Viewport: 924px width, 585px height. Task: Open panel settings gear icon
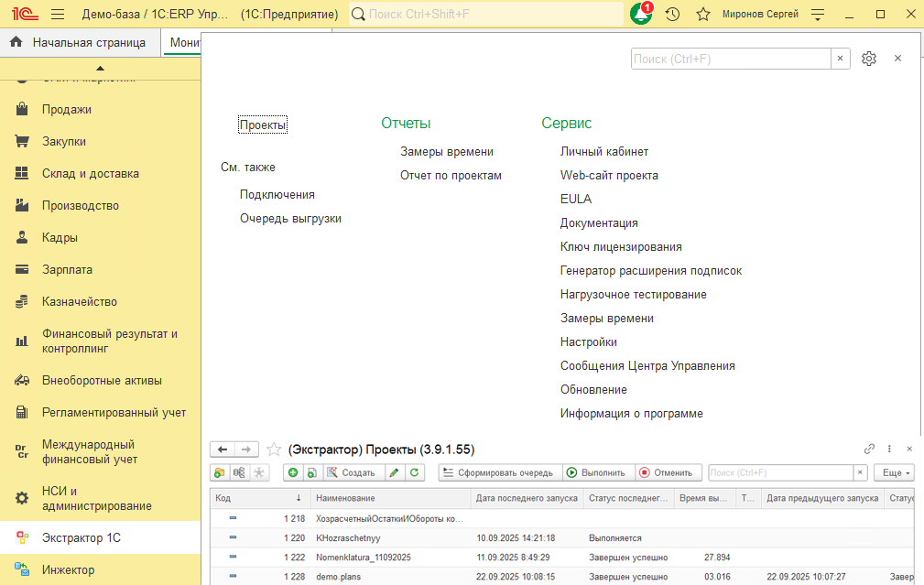(869, 59)
